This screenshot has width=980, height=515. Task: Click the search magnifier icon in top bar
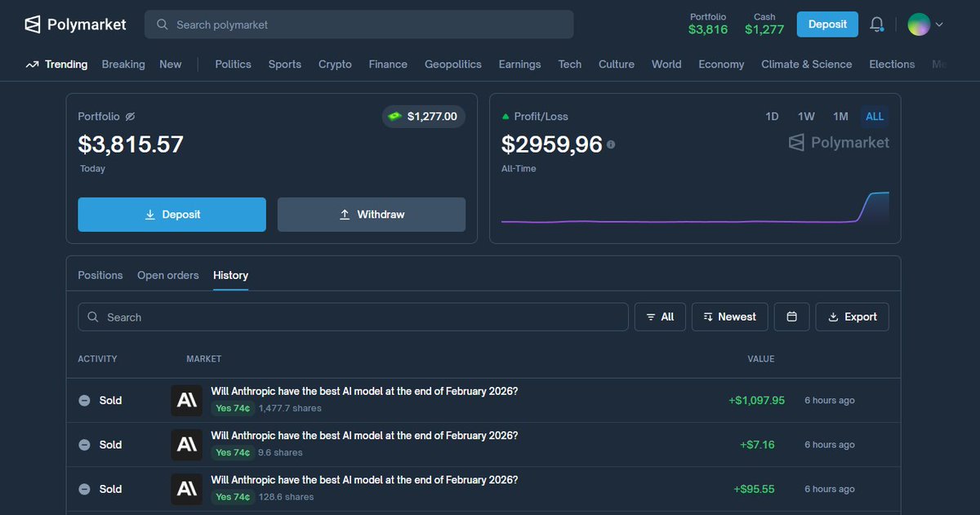point(163,24)
